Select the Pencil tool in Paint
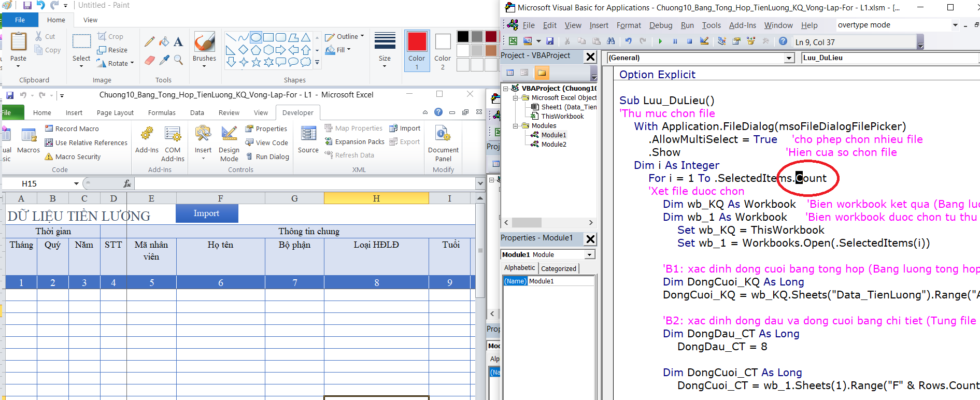This screenshot has height=400, width=980. point(150,41)
